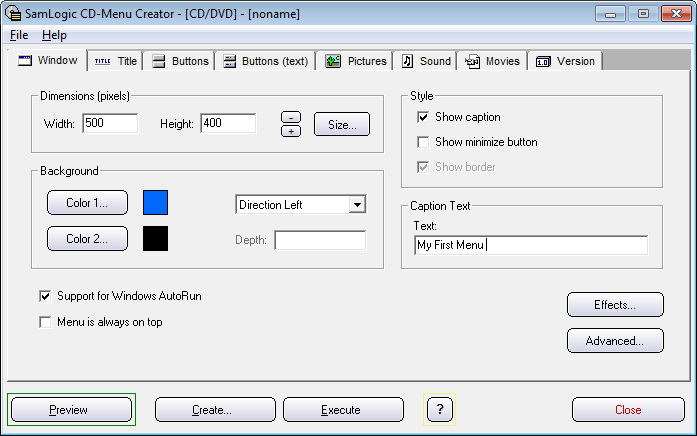697x436 pixels.
Task: Click the Show border checkbox
Action: tap(423, 167)
